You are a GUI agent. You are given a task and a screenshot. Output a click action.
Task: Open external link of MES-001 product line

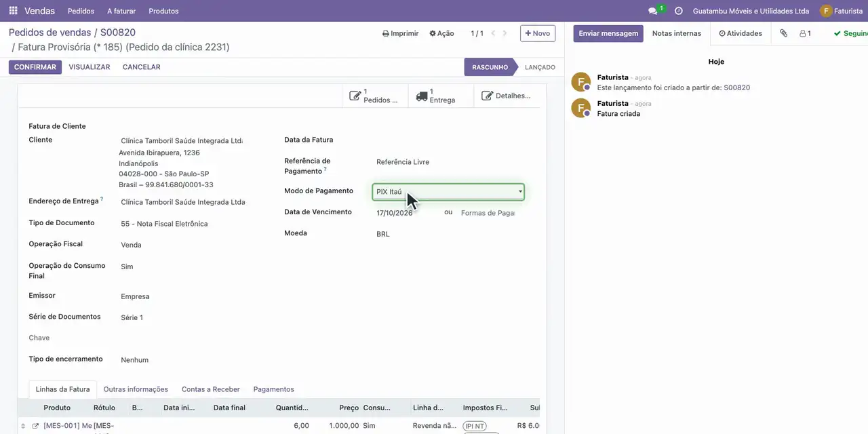(x=35, y=426)
